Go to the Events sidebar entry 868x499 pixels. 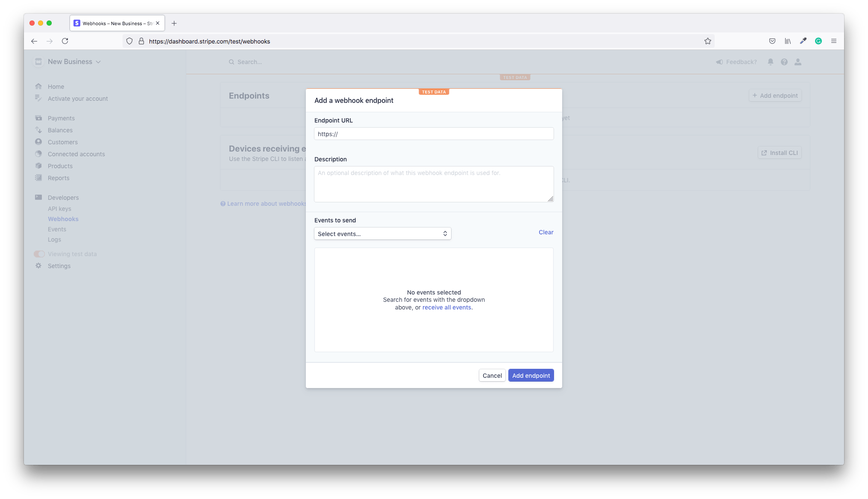(57, 229)
